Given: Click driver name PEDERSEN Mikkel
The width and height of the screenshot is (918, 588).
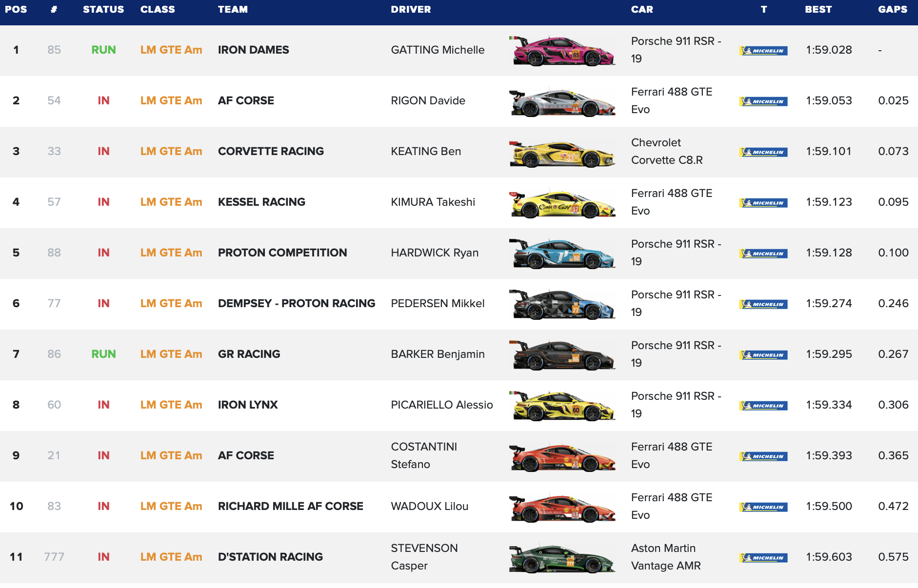Looking at the screenshot, I should tap(438, 303).
